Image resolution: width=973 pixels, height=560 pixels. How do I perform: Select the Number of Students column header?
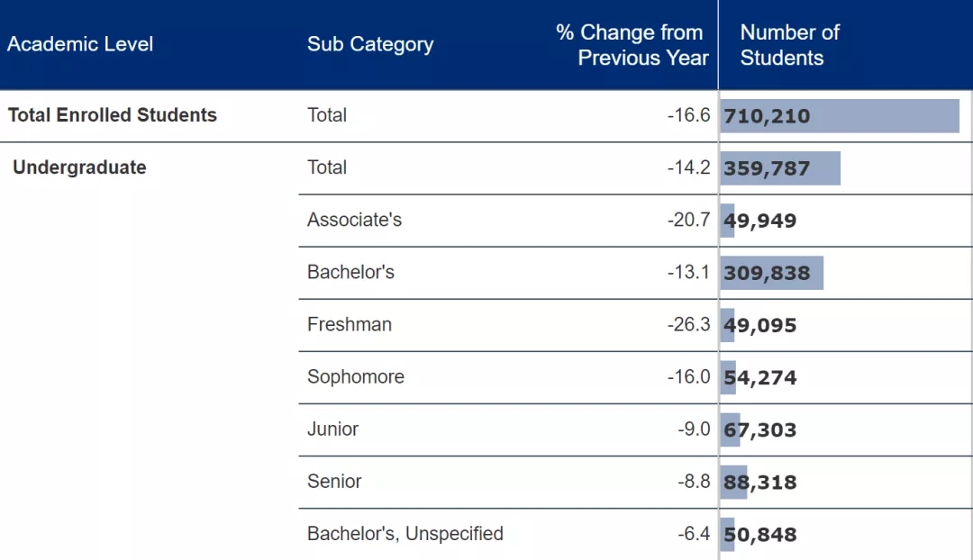pos(789,45)
